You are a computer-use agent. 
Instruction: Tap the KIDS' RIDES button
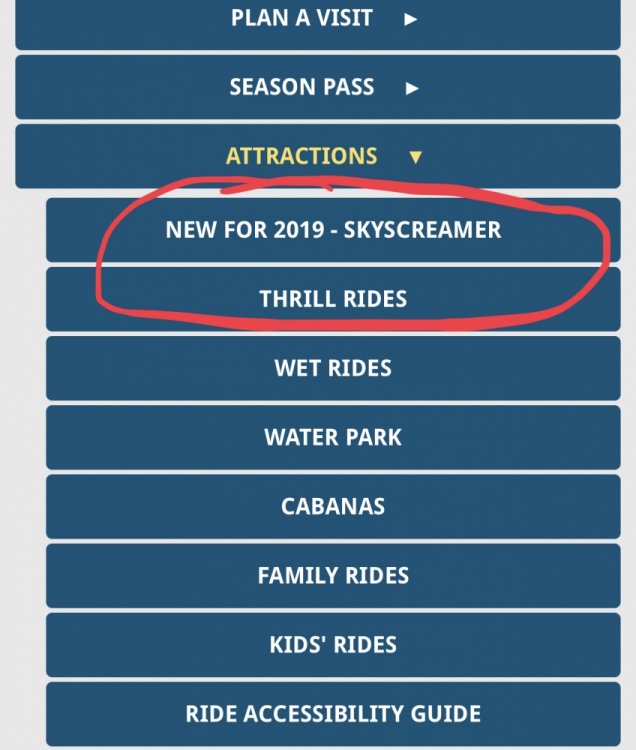333,644
